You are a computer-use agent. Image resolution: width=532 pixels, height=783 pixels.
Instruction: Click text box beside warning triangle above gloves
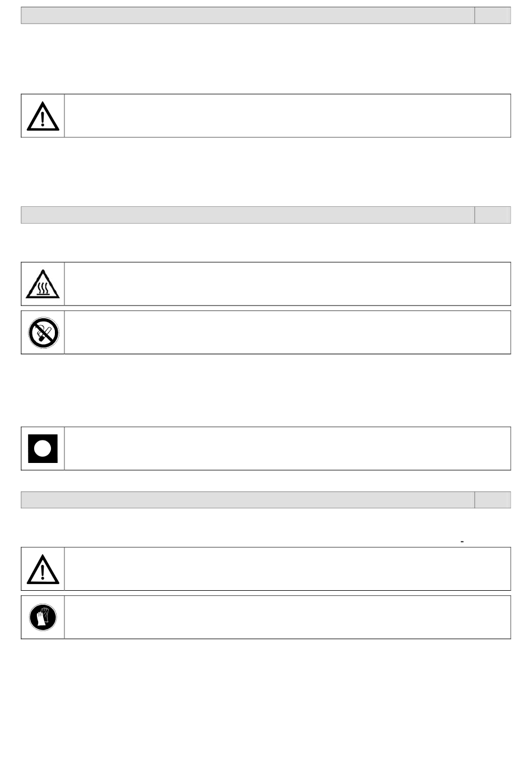287,569
